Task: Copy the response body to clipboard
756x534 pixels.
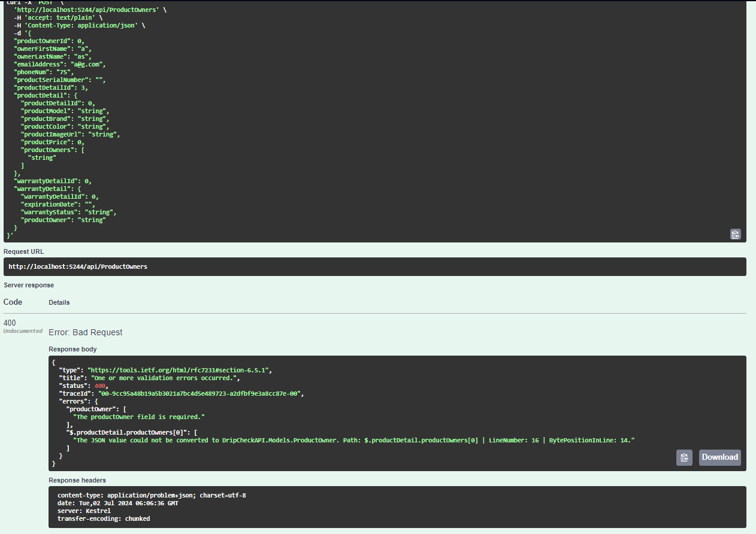Action: tap(684, 457)
